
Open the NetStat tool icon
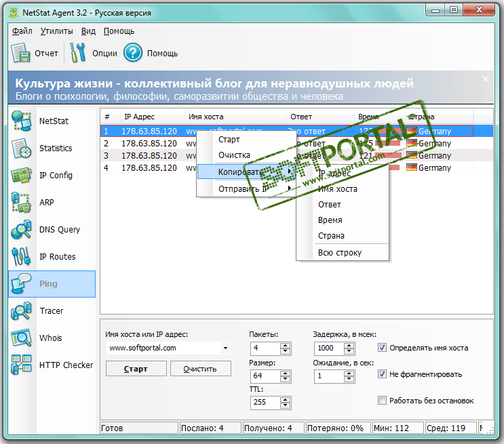21,121
